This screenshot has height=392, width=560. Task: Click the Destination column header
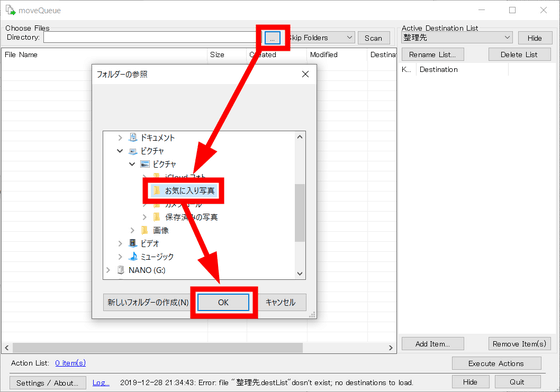(463, 70)
